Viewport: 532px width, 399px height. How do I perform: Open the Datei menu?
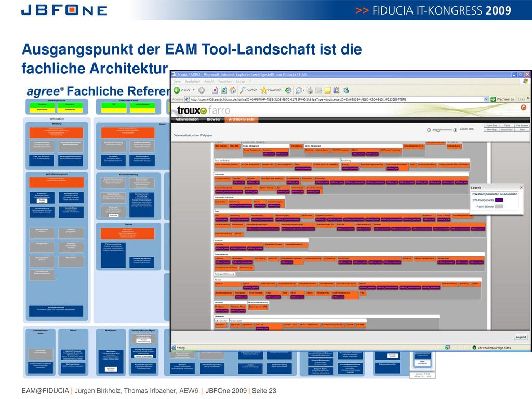[177, 82]
